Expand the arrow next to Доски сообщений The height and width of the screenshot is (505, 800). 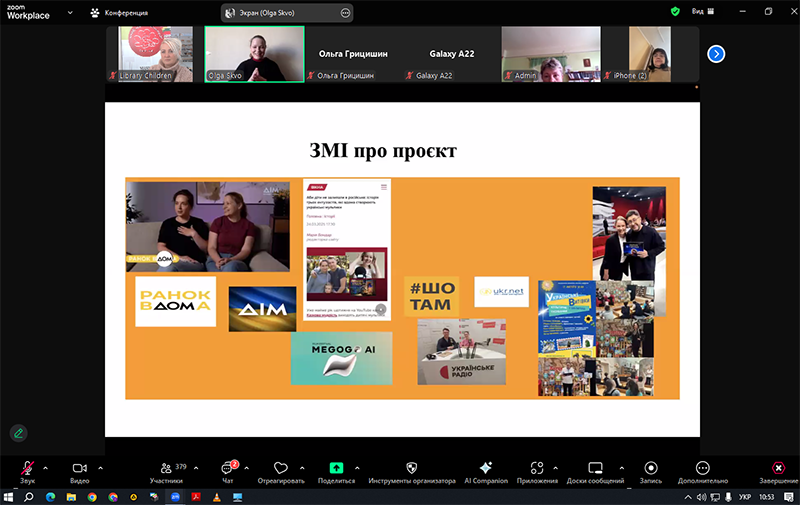621,468
